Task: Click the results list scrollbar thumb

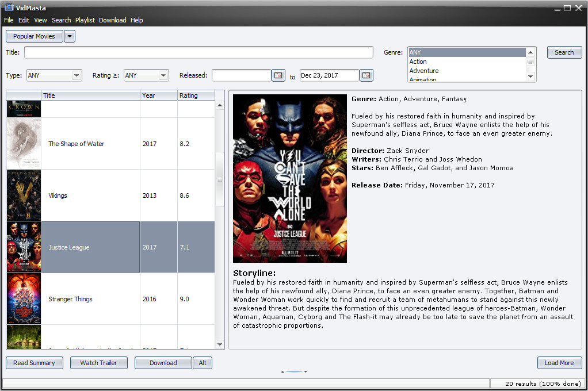Action: (220, 179)
